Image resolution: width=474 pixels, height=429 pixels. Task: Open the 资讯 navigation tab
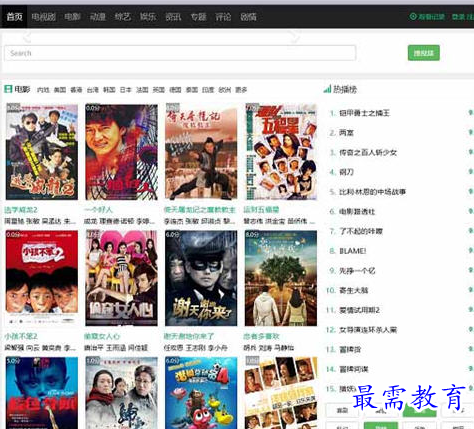(173, 17)
